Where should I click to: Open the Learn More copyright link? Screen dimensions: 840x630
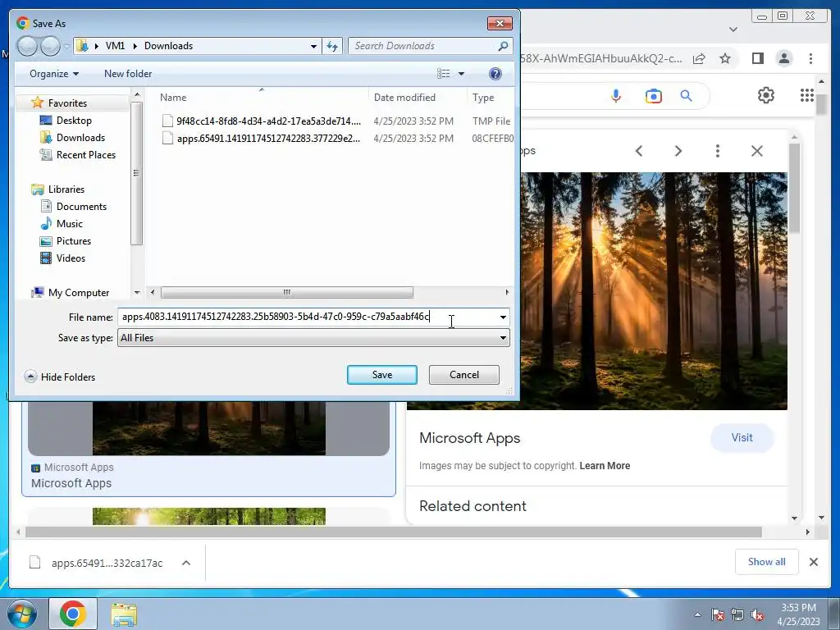click(x=605, y=466)
